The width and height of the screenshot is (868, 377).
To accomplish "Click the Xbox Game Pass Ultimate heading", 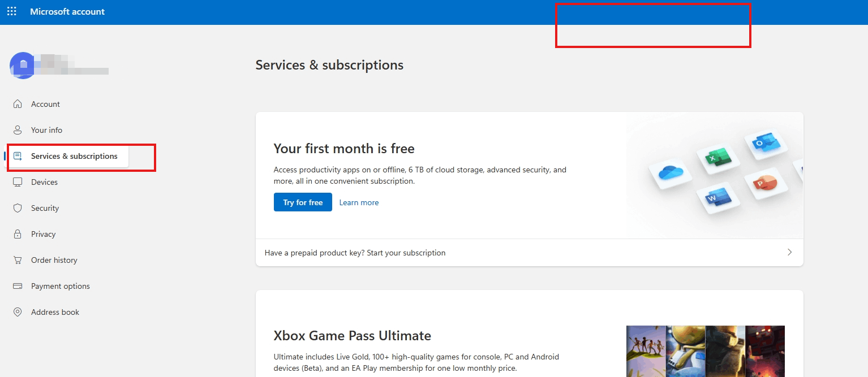I will (x=352, y=336).
